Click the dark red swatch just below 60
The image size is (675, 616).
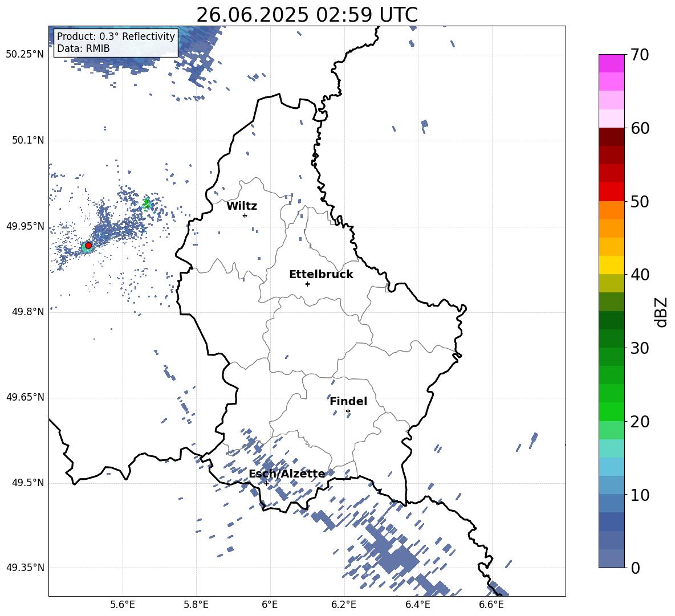point(612,137)
